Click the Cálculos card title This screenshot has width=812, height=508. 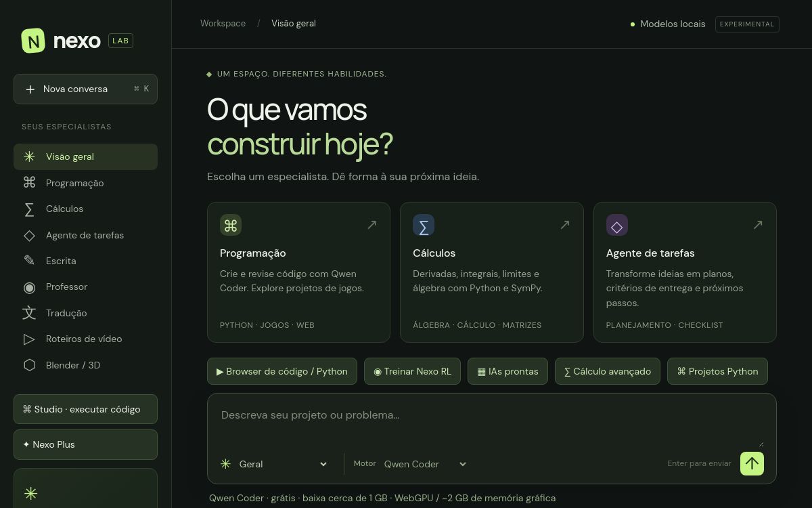pyautogui.click(x=434, y=253)
